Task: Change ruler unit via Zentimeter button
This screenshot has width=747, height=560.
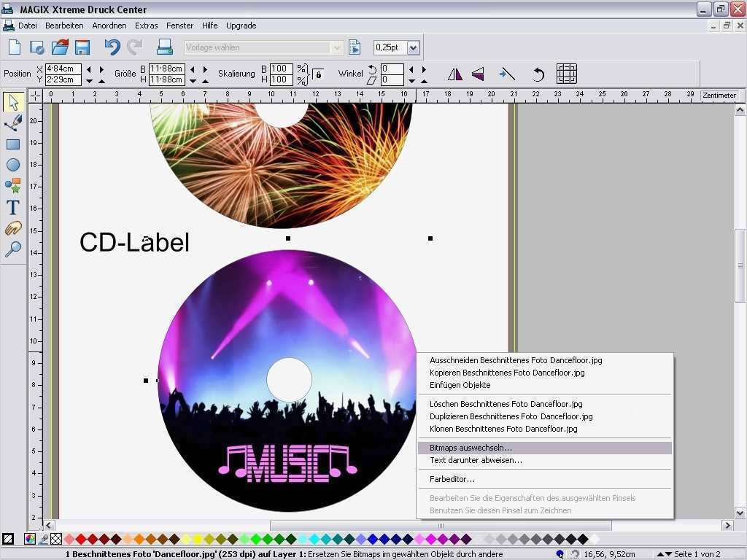Action: (719, 96)
